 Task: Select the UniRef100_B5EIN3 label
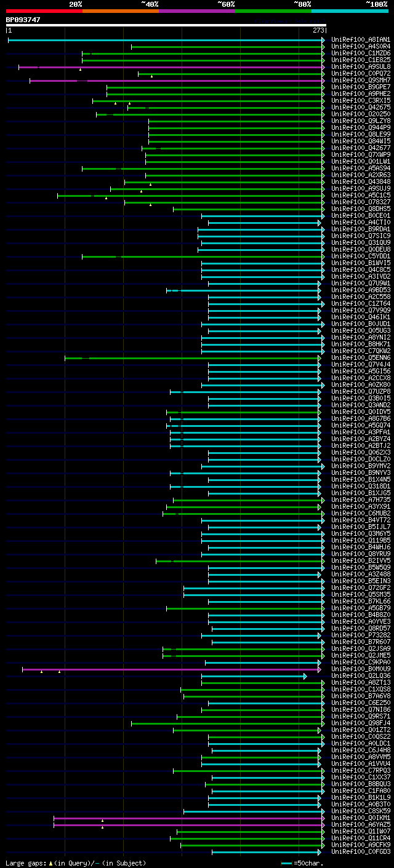[361, 581]
